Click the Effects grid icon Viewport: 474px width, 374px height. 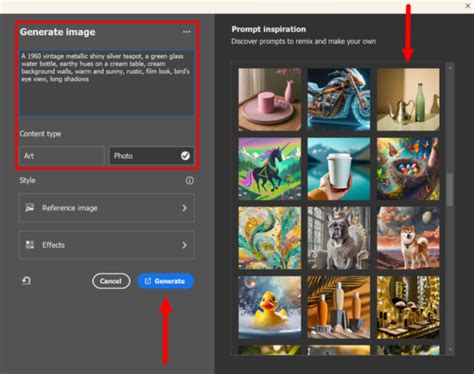[30, 245]
